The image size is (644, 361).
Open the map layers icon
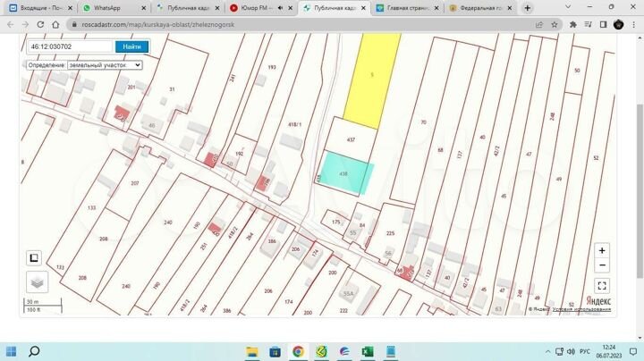[x=37, y=282]
